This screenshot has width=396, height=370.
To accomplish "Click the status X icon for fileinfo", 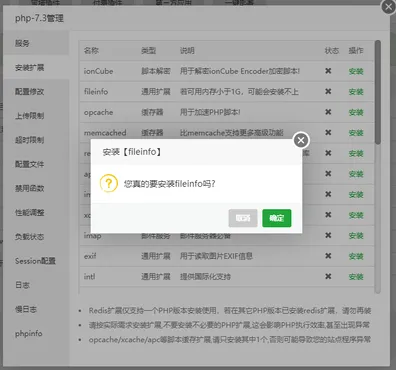I will click(328, 91).
